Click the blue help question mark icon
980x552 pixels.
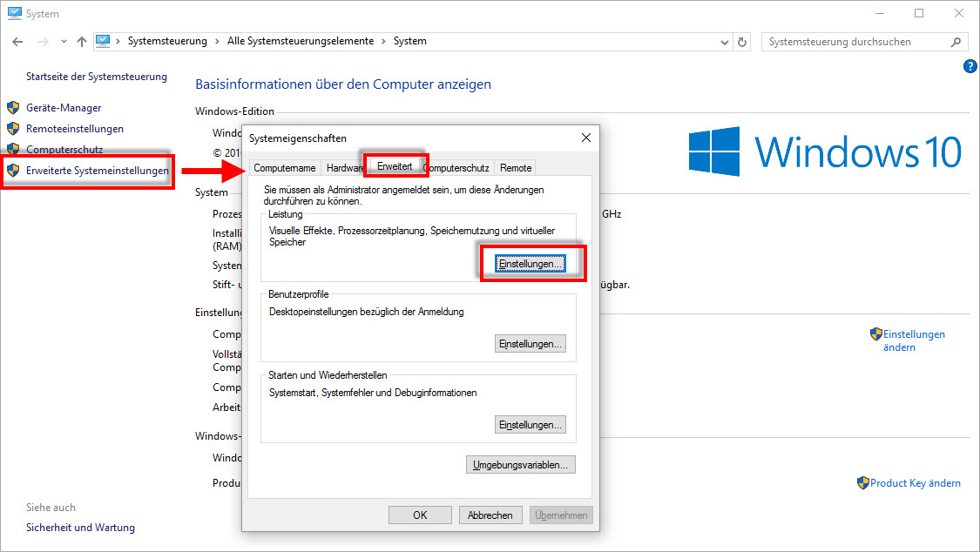[x=970, y=65]
